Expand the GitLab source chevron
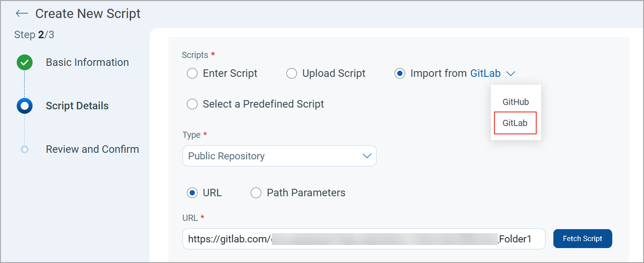The image size is (644, 263). 511,74
